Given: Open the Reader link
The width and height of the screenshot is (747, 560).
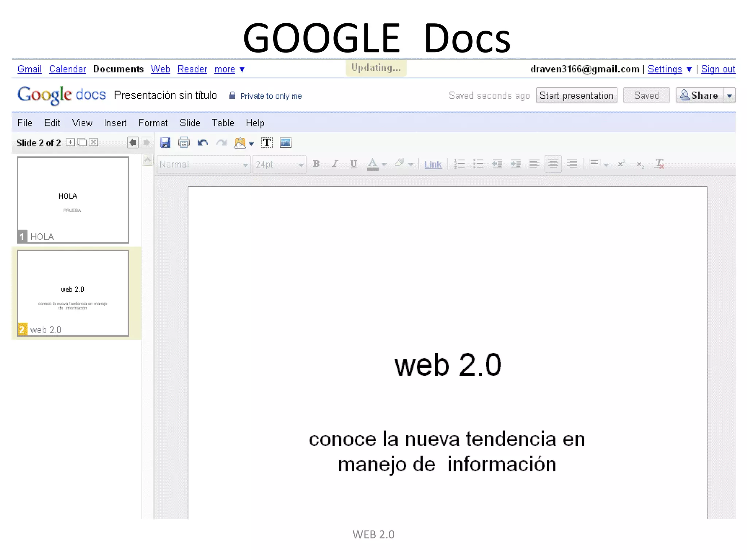Looking at the screenshot, I should click(x=192, y=69).
